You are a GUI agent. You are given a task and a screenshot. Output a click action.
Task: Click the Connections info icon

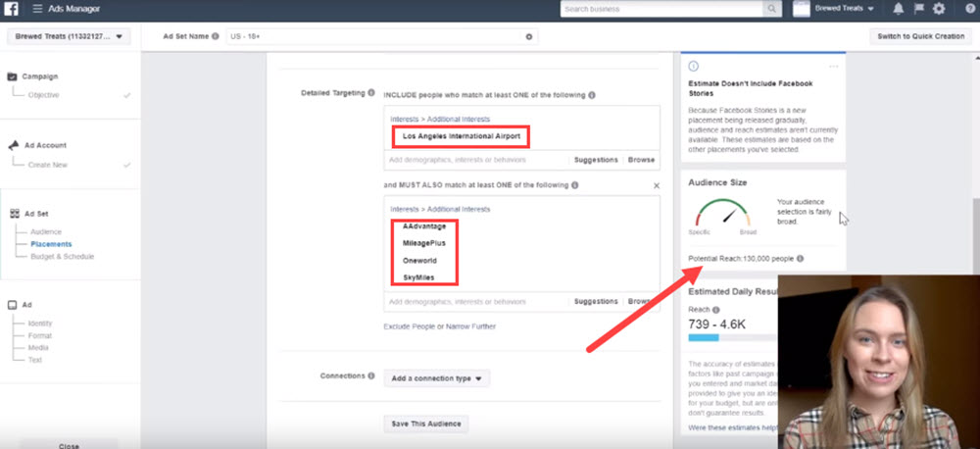tap(371, 375)
